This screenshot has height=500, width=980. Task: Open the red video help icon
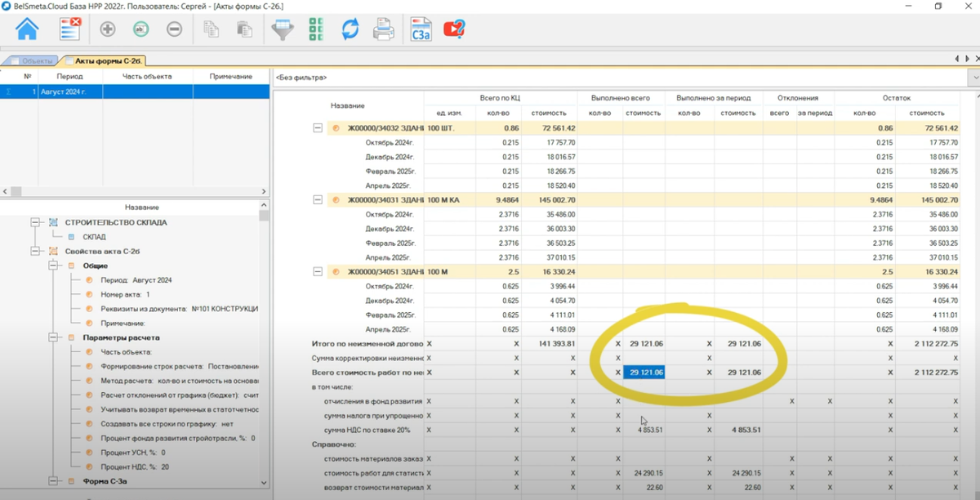coord(454,29)
